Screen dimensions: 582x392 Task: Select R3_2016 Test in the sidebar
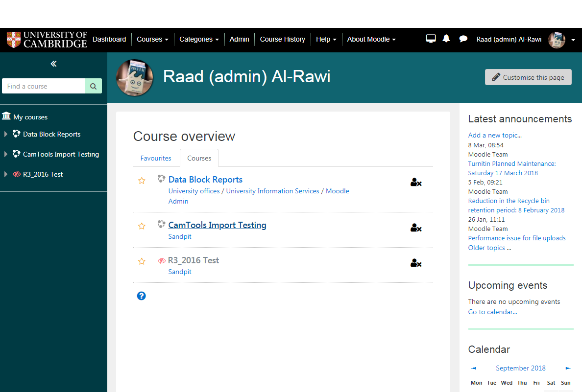coord(43,174)
